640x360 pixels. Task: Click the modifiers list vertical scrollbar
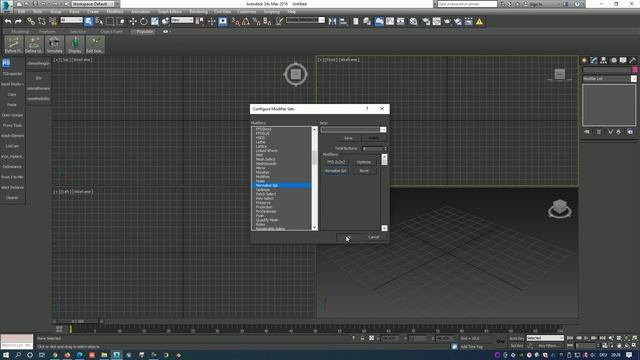pyautogui.click(x=314, y=178)
